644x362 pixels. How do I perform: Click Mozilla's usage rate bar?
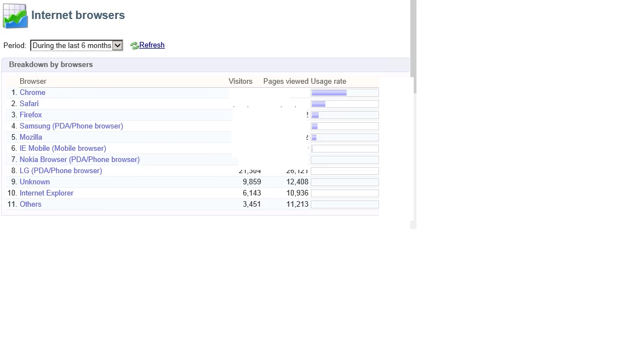tap(345, 137)
